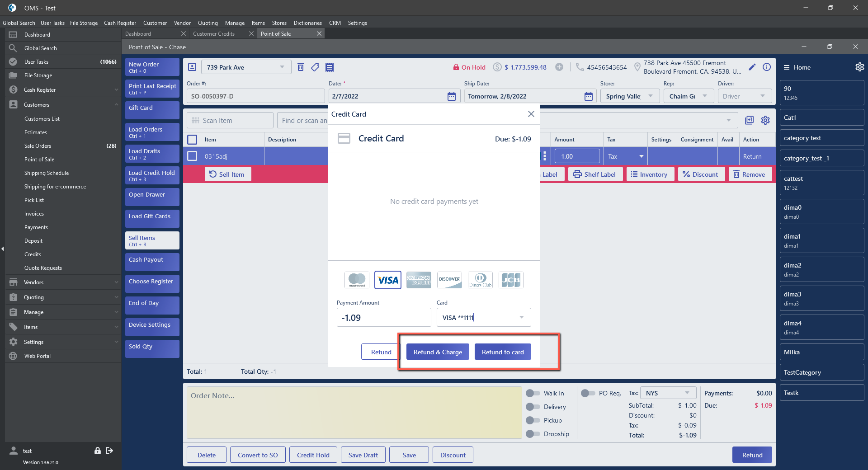Screen dimensions: 868x470
Task: Click the plus icon beside customer balance
Action: point(559,67)
